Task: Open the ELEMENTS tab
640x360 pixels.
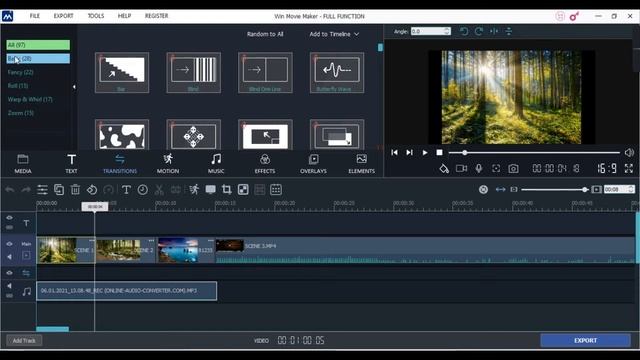Action: (361, 164)
